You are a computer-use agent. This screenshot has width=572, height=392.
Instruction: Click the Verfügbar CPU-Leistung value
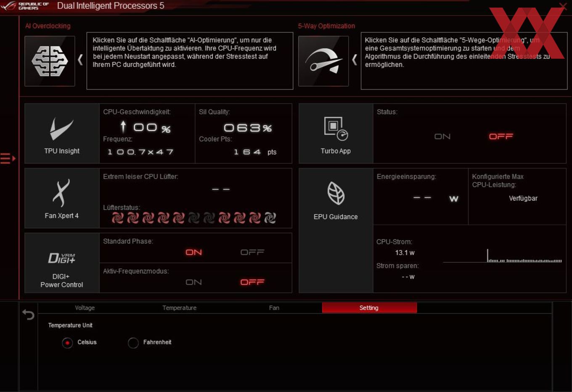point(523,198)
